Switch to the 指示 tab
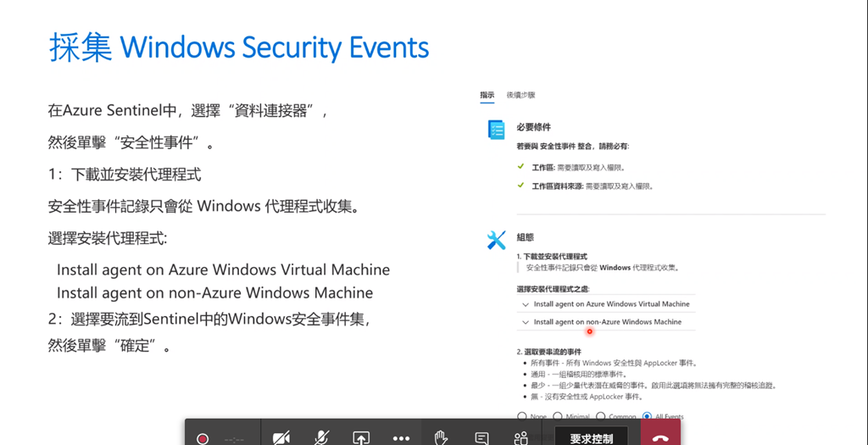The image size is (868, 445). [487, 95]
